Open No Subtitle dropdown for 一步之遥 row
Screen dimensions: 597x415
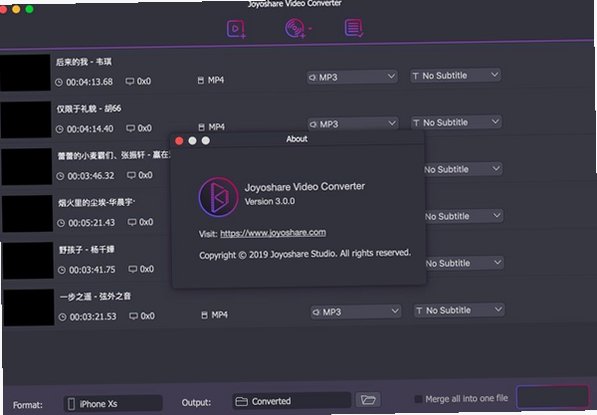click(459, 310)
